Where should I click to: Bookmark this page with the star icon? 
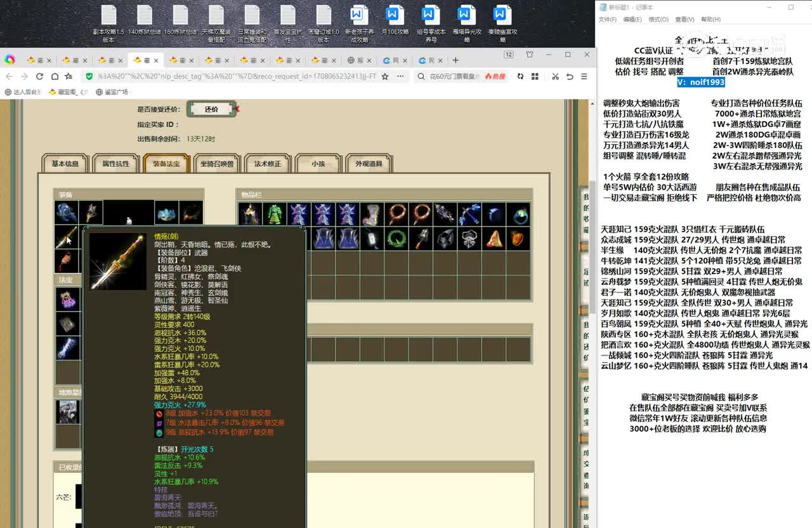[x=384, y=76]
